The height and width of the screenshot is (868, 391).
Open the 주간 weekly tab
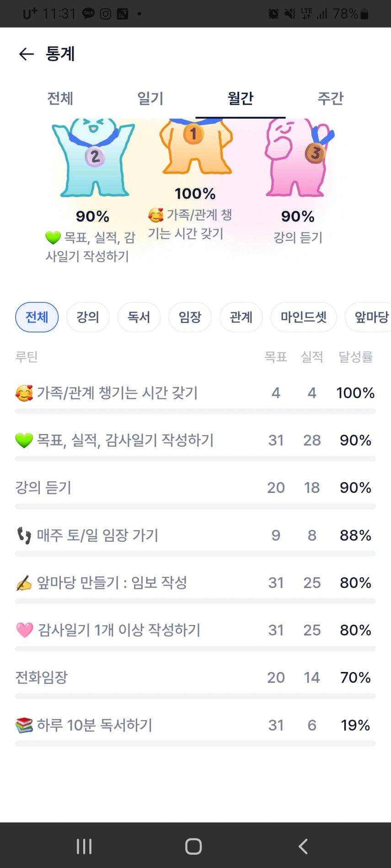(330, 98)
